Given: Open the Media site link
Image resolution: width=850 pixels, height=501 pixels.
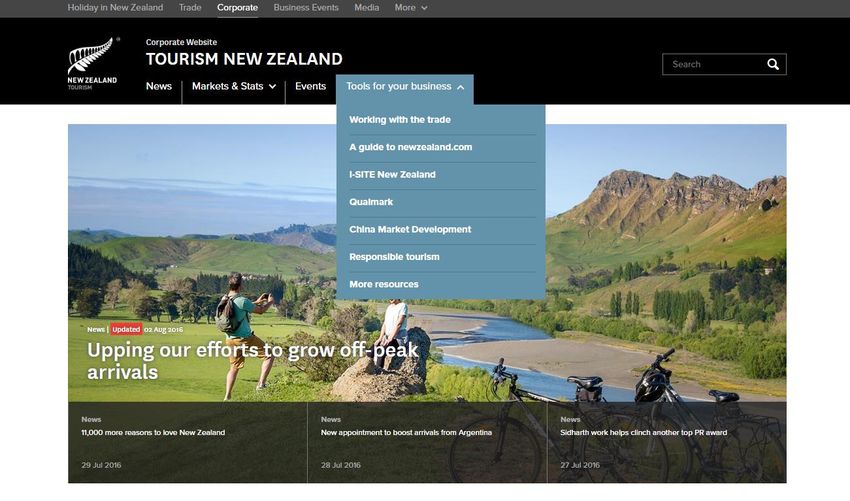Looking at the screenshot, I should click(366, 8).
